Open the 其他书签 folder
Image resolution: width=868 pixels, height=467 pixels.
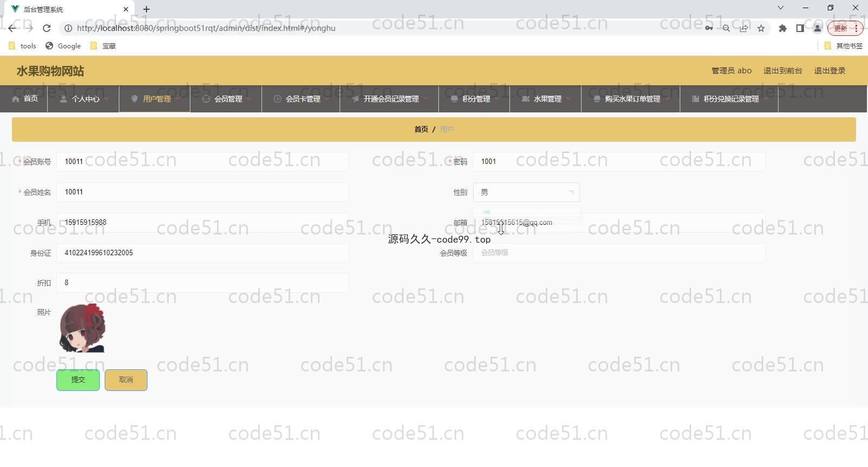844,46
